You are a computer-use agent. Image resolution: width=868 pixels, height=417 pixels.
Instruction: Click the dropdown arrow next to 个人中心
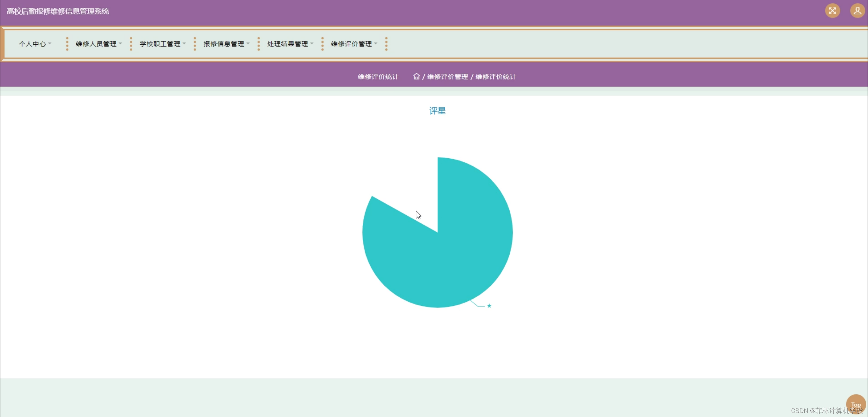[x=50, y=44]
